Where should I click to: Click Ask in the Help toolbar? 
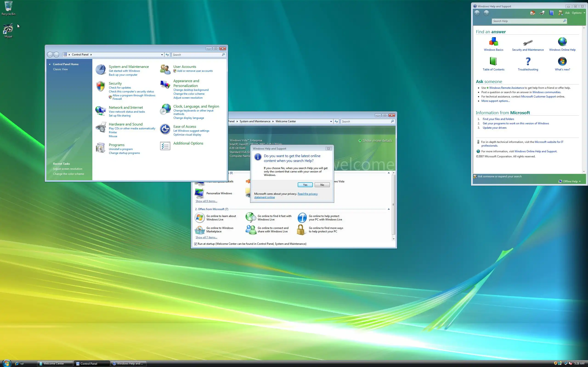pos(567,13)
